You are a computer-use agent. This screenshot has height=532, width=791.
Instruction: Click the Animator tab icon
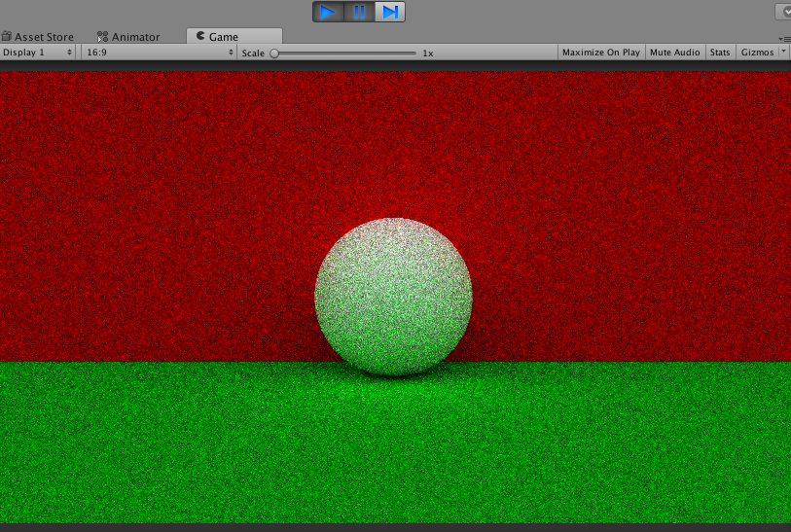click(x=102, y=36)
